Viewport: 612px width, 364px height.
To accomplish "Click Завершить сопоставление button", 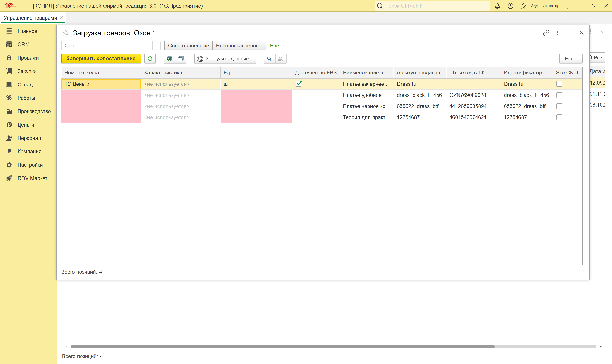I will 101,59.
